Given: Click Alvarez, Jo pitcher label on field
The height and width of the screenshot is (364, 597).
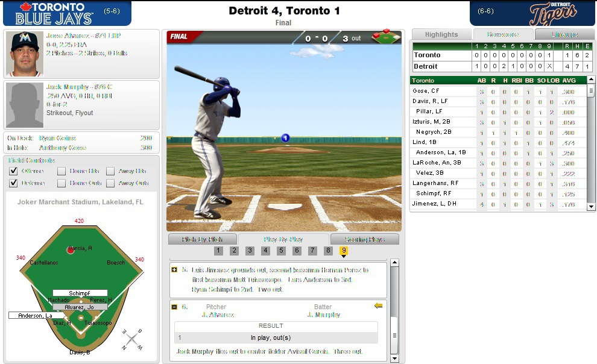Looking at the screenshot, I should pyautogui.click(x=80, y=307).
